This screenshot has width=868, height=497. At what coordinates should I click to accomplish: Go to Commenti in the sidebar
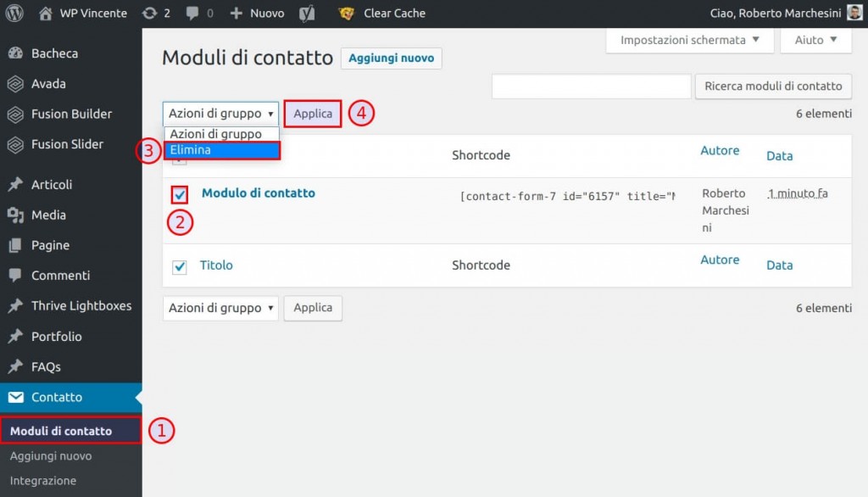[x=60, y=276]
